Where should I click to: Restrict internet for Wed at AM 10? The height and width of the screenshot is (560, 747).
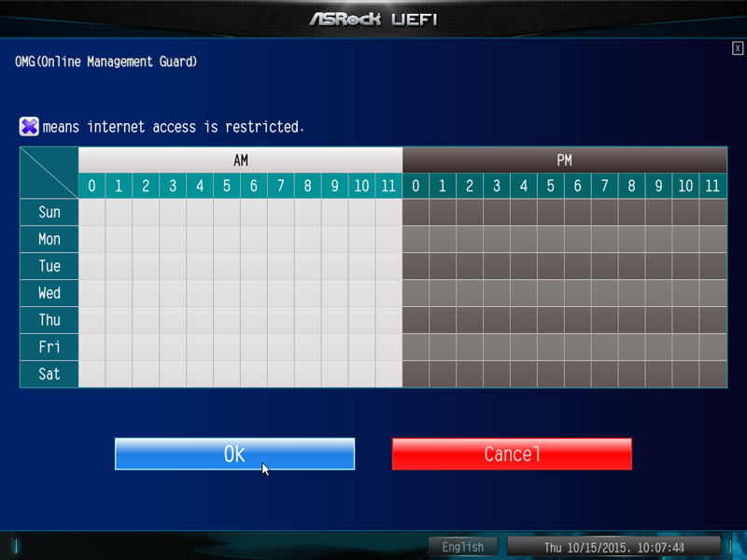pyautogui.click(x=361, y=293)
